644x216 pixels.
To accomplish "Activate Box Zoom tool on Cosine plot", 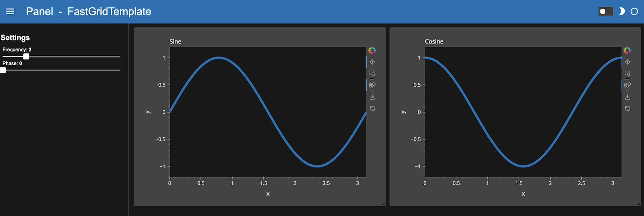I will click(627, 73).
